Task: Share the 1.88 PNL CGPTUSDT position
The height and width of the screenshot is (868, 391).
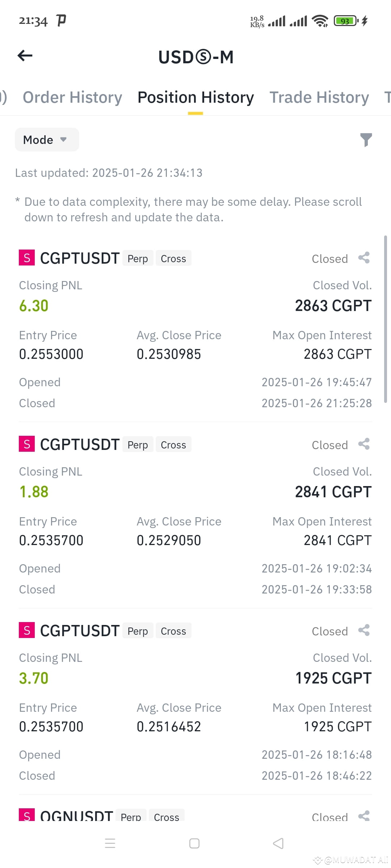Action: pyautogui.click(x=364, y=444)
